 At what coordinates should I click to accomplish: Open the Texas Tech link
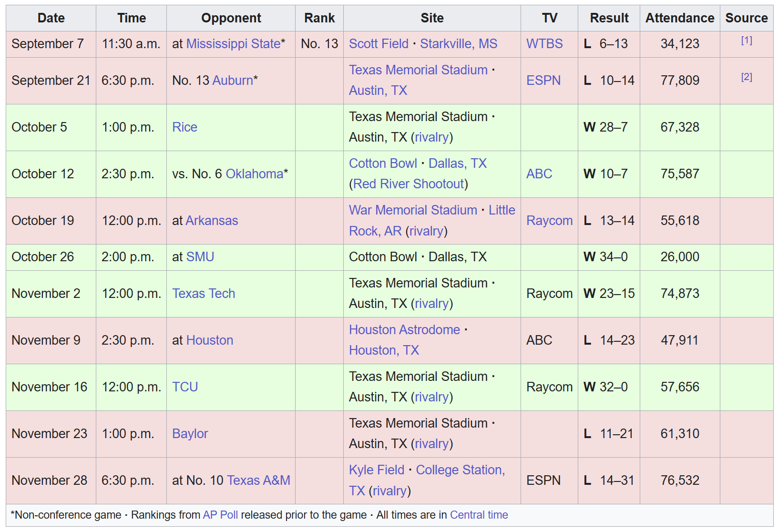click(204, 294)
